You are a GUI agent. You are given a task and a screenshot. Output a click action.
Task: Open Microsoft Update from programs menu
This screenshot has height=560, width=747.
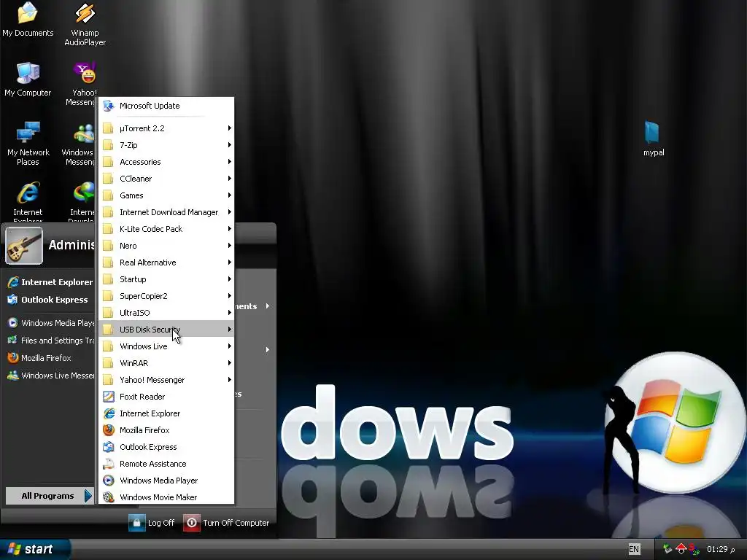coord(166,106)
